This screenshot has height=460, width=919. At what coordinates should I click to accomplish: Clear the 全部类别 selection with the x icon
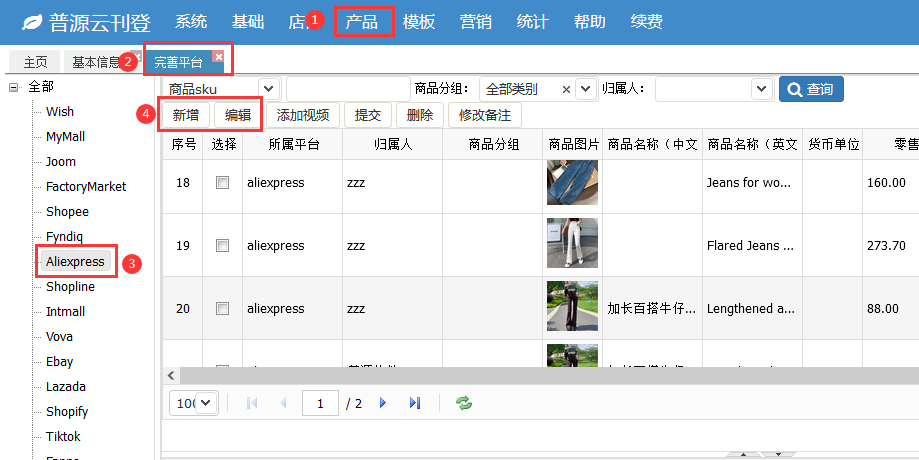566,89
